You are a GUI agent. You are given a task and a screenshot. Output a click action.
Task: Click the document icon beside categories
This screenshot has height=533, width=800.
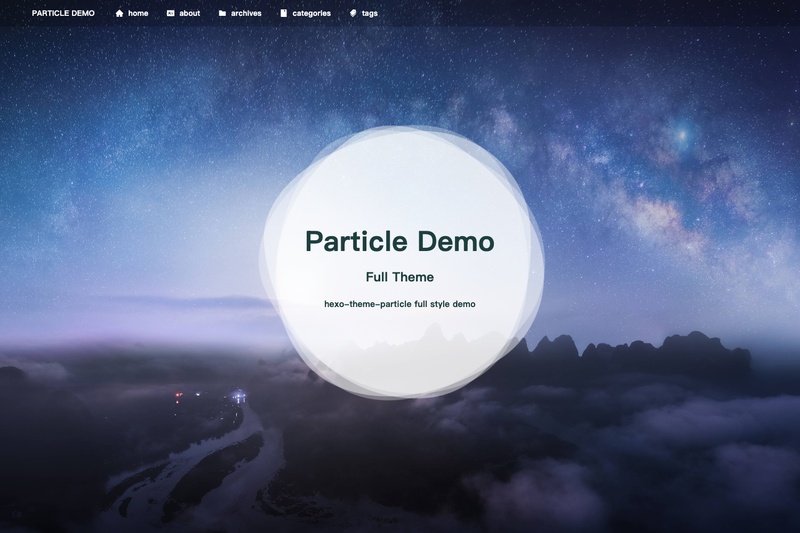click(x=284, y=13)
